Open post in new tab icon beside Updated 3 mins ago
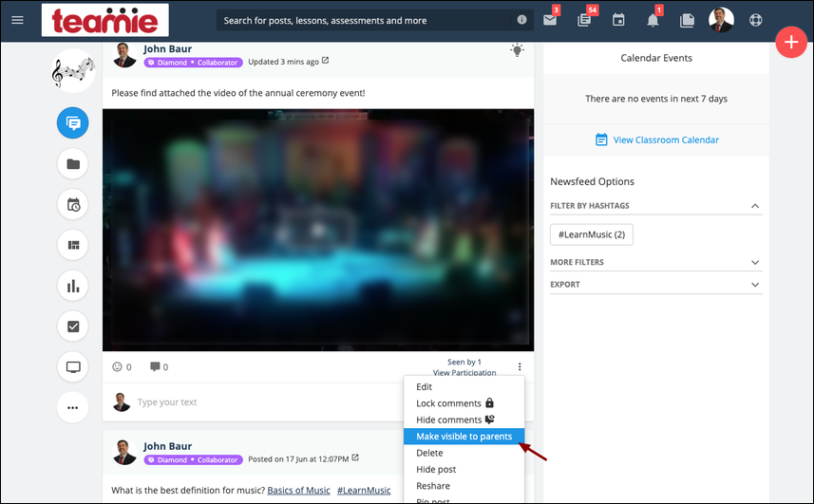The height and width of the screenshot is (504, 814). 325,61
